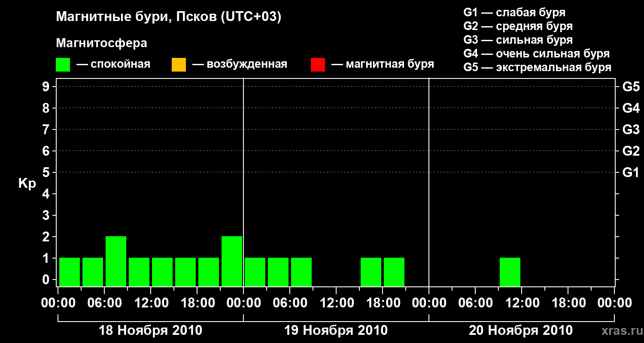
Task: Click the 'Магнитосфера' heading
Action: pyautogui.click(x=101, y=44)
